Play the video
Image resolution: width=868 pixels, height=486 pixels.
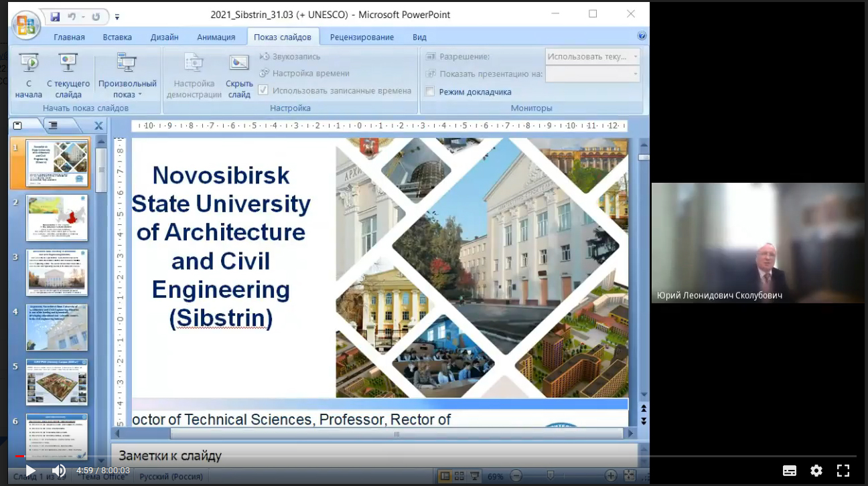point(30,471)
